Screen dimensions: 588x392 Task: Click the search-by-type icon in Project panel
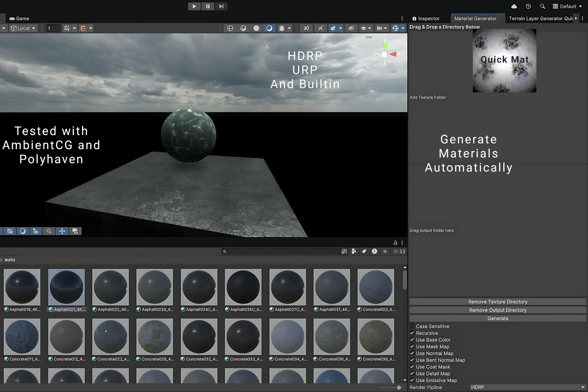pos(354,251)
